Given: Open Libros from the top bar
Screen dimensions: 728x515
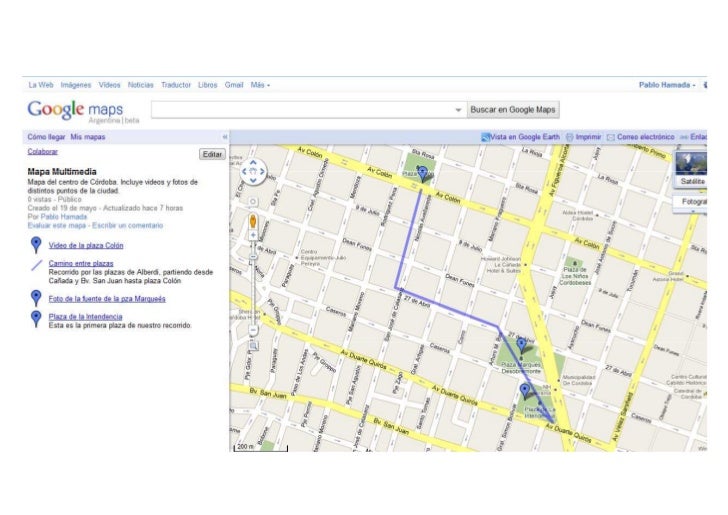Looking at the screenshot, I should coord(208,85).
